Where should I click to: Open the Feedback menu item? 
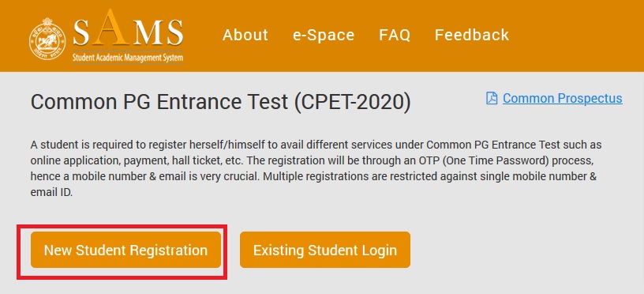click(472, 35)
